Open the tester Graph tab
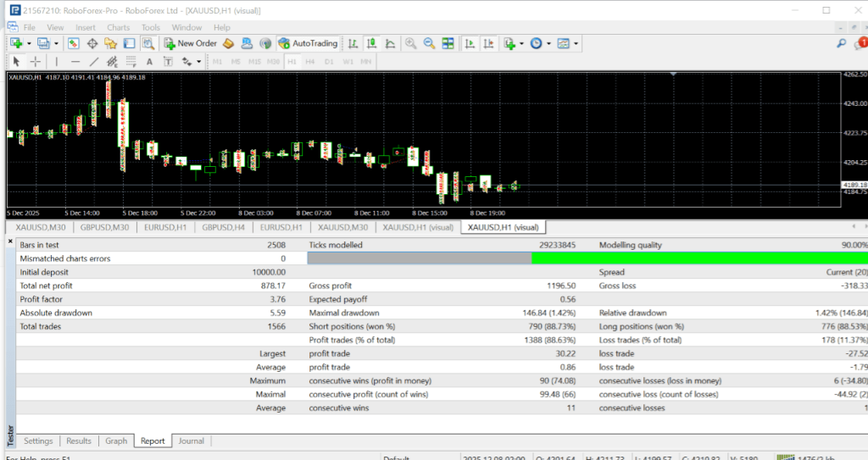Image resolution: width=868 pixels, height=460 pixels. pyautogui.click(x=116, y=441)
